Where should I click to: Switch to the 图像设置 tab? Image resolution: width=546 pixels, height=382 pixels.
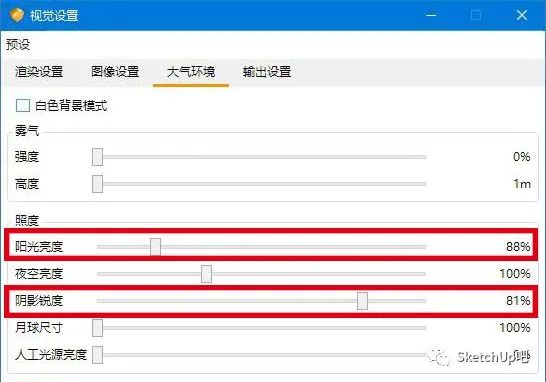pyautogui.click(x=115, y=72)
